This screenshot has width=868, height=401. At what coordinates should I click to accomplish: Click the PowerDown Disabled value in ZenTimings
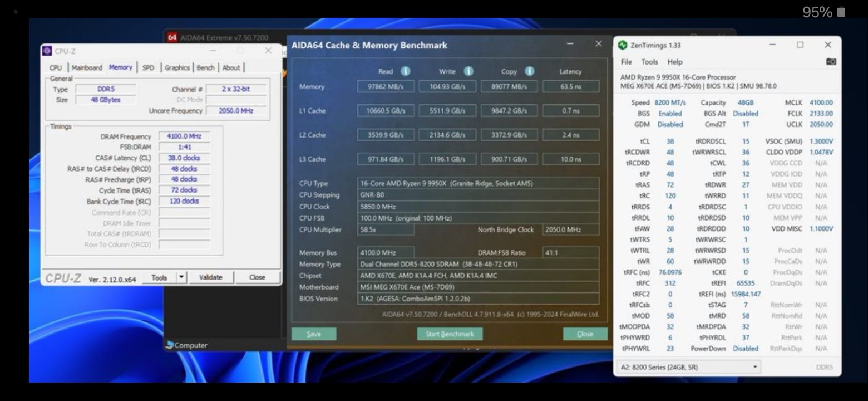(x=746, y=349)
